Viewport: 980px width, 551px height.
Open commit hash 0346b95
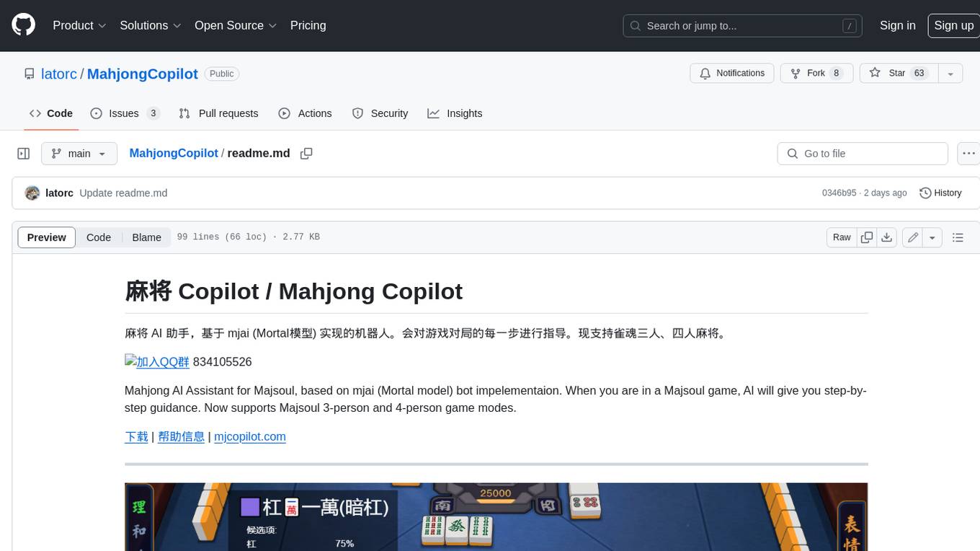coord(839,193)
